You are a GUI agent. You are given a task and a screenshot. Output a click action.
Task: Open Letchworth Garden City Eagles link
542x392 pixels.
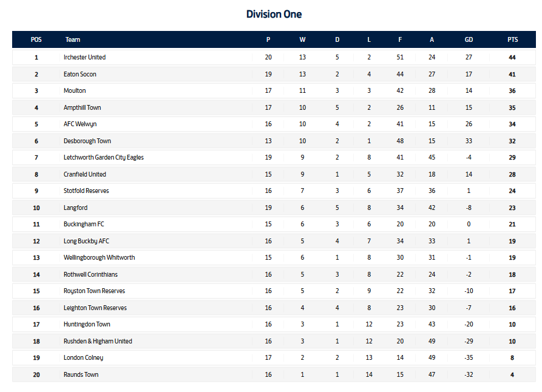coord(103,158)
